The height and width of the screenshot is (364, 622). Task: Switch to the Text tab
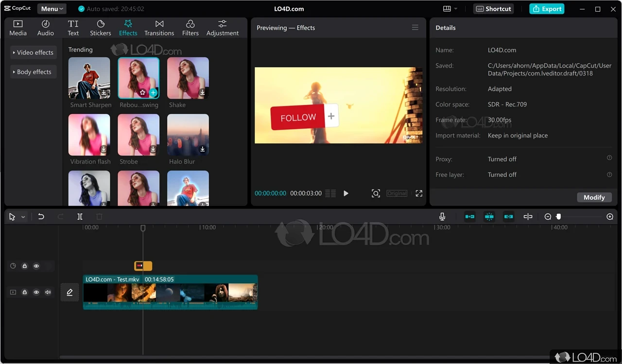(73, 28)
